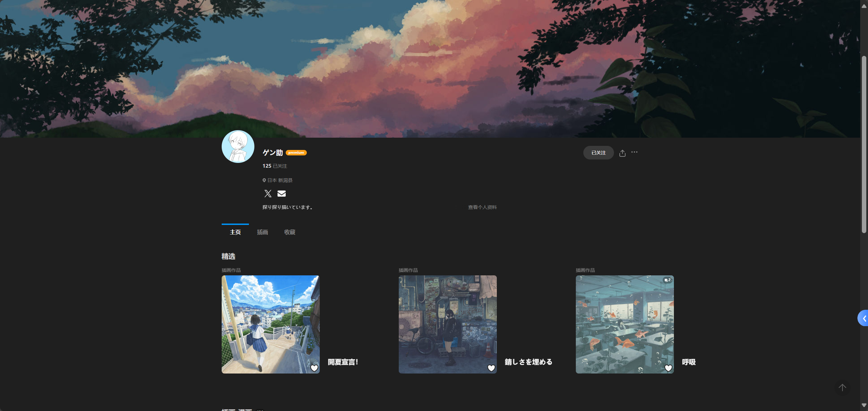Expand the blue side panel chevron
Screen dimensions: 868x411
click(863, 318)
